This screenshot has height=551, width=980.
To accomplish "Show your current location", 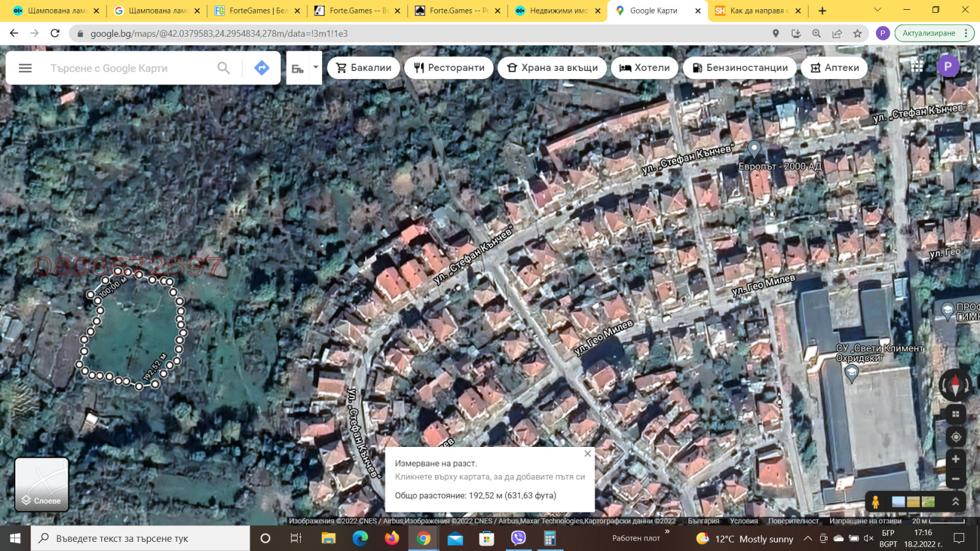I will 956,437.
